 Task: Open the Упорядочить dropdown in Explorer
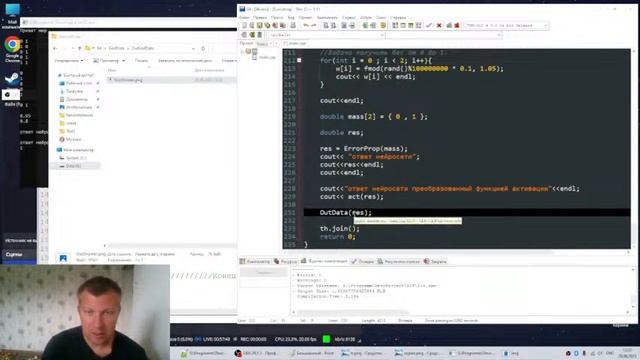click(x=69, y=60)
